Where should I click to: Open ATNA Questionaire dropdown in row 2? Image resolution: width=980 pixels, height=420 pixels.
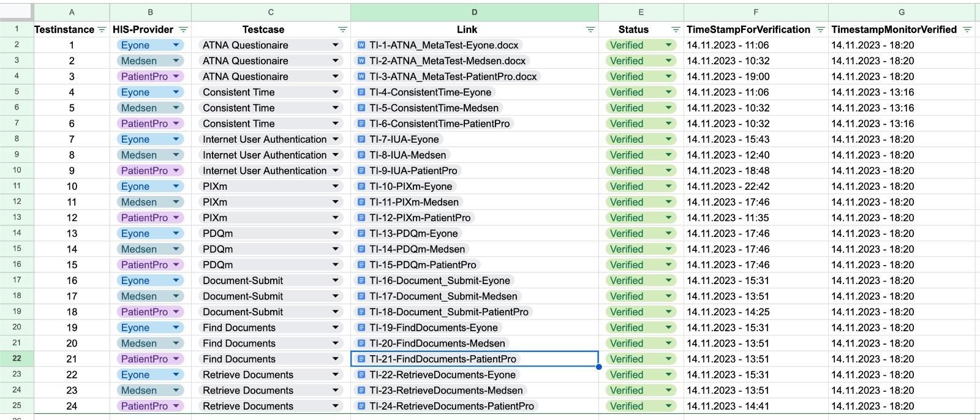336,45
